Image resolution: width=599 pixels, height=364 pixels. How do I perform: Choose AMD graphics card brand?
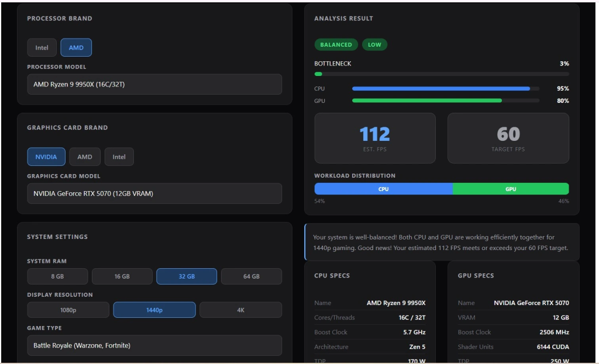(85, 157)
